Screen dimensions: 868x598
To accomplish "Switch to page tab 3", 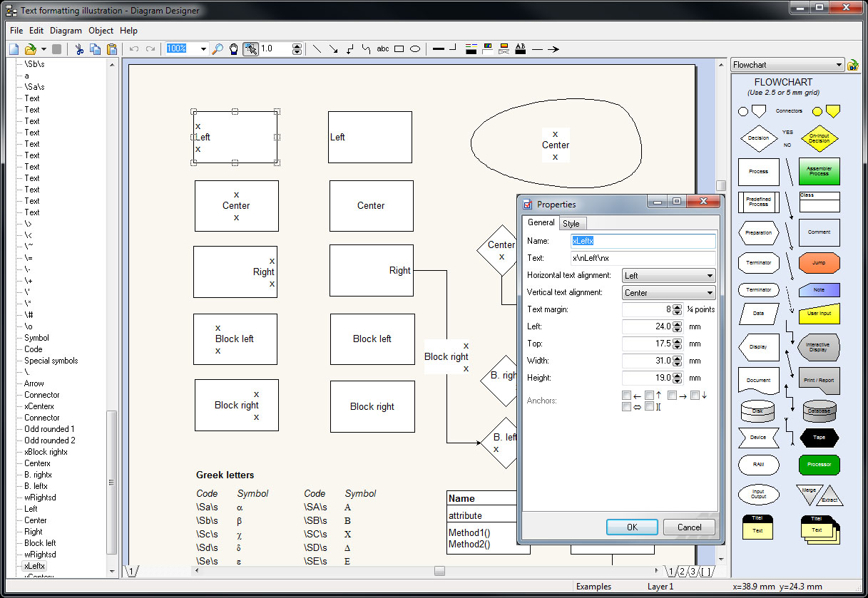I will pos(693,572).
